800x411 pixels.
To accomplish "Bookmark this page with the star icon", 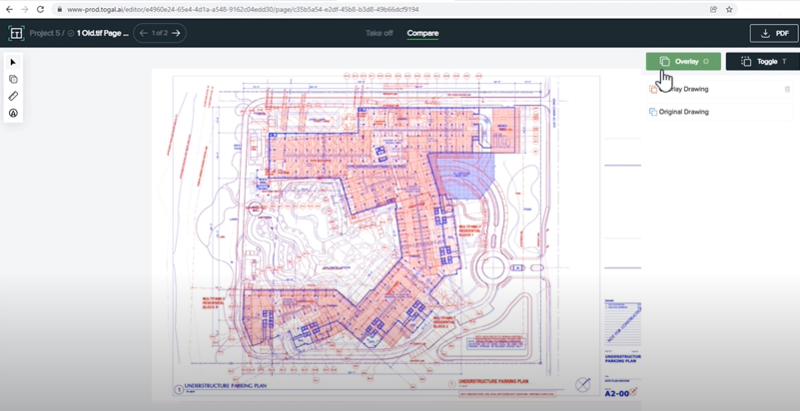I will pos(729,9).
